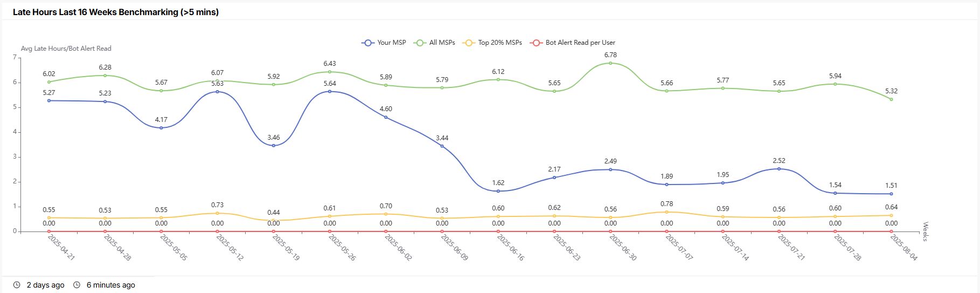
Task: Click Your MSP low point 1.62
Action: (x=498, y=191)
